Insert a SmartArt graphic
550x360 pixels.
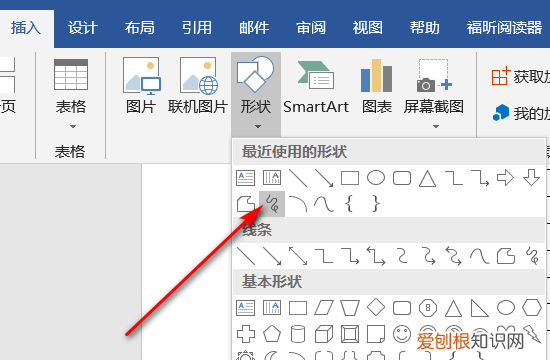[x=316, y=86]
